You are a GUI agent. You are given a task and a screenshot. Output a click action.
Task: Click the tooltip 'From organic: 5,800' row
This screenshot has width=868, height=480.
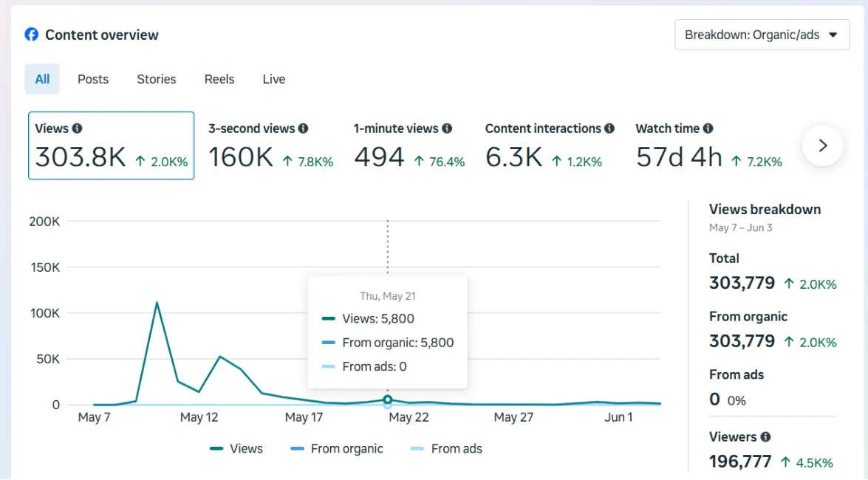(388, 343)
